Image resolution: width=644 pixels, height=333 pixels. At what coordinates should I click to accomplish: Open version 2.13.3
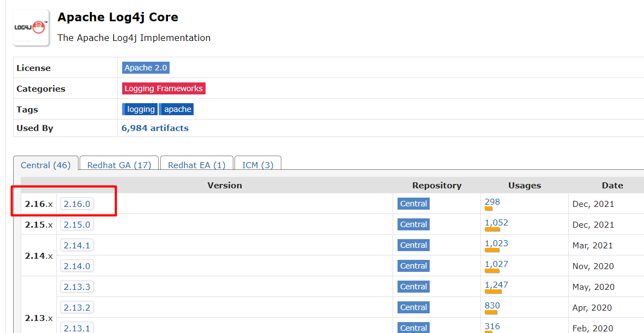(77, 287)
